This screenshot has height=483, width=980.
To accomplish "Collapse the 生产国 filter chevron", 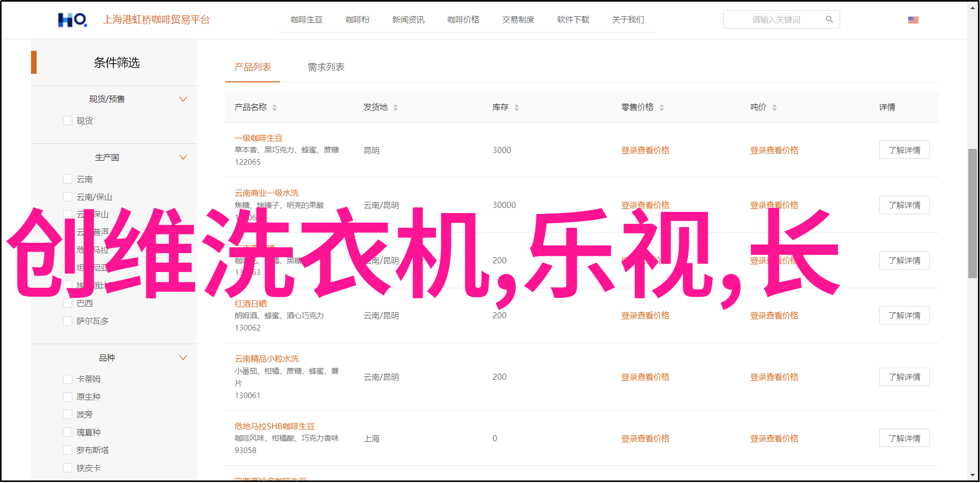I will coord(183,157).
